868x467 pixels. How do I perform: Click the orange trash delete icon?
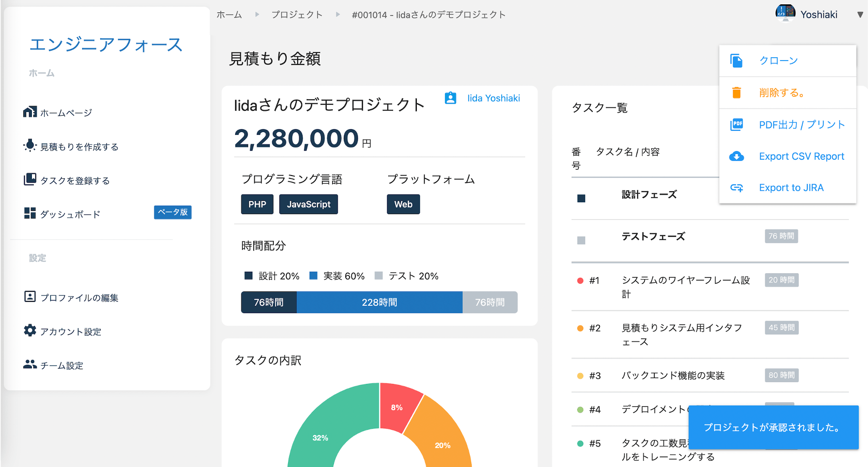point(736,93)
